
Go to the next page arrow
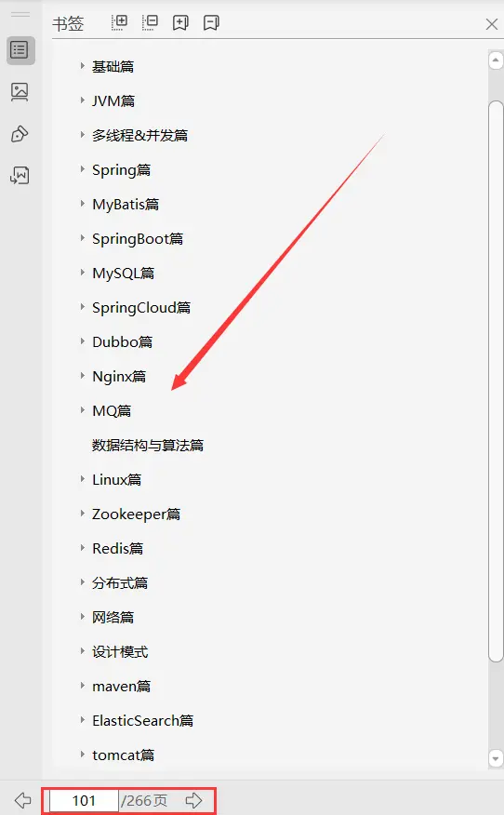[193, 800]
